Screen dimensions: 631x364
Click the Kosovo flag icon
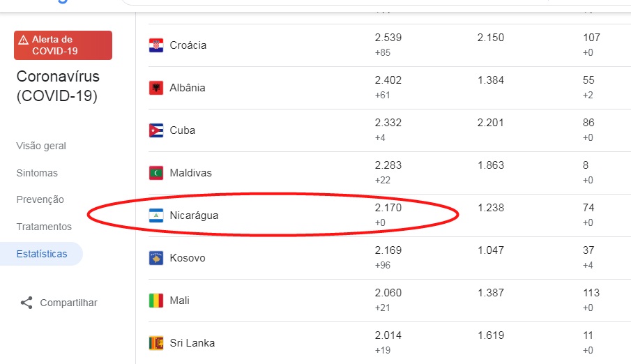click(156, 258)
